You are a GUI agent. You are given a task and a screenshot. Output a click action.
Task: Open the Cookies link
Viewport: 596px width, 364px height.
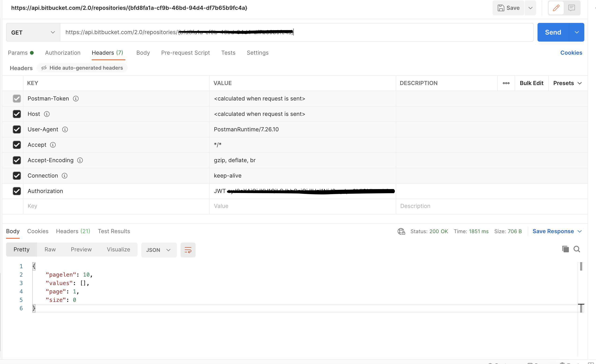(571, 53)
